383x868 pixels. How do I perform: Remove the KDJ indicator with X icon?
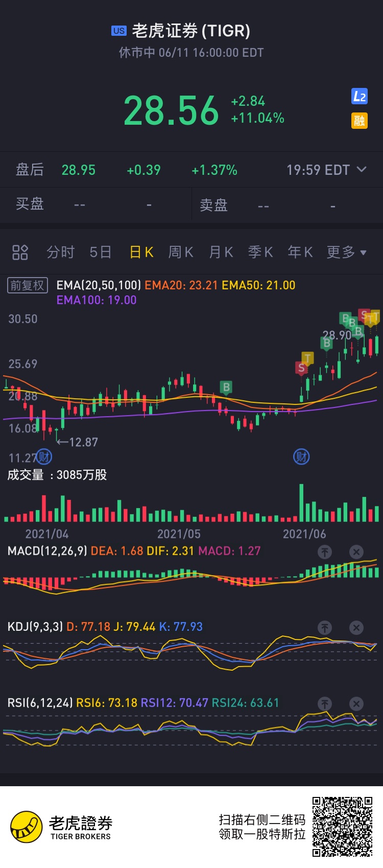tap(356, 627)
